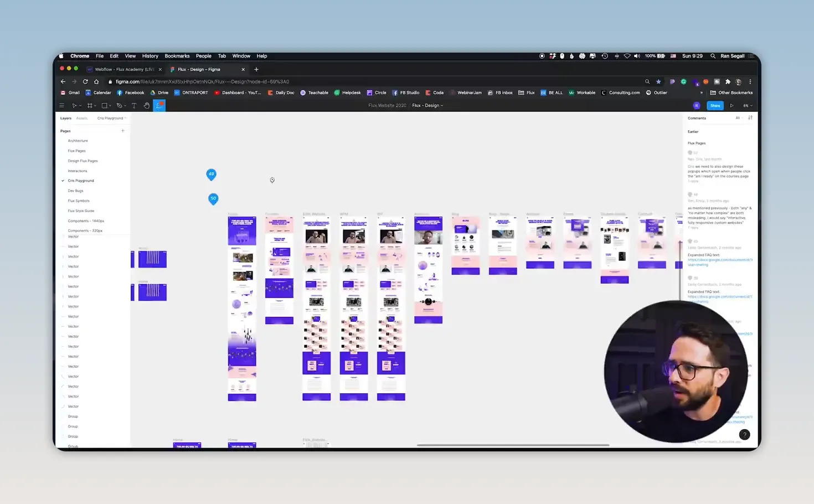This screenshot has width=814, height=504.
Task: Select the Frame tool
Action: (90, 106)
